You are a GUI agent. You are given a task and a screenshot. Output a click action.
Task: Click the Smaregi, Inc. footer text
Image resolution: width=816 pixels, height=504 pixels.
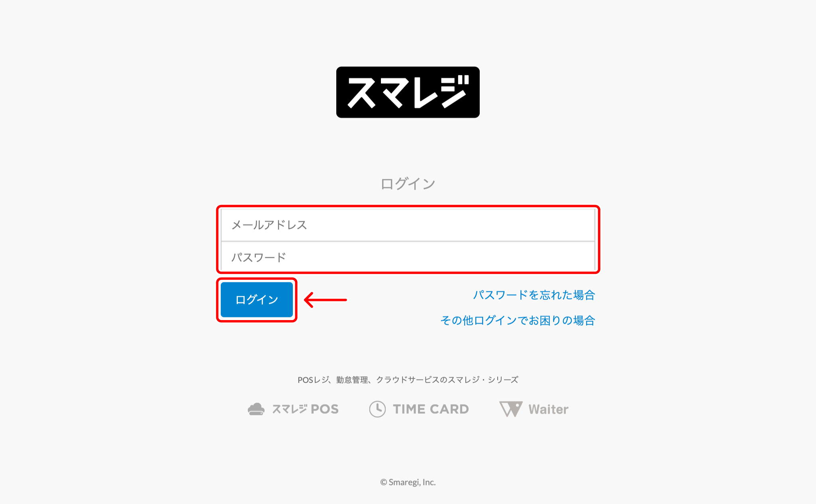412,483
